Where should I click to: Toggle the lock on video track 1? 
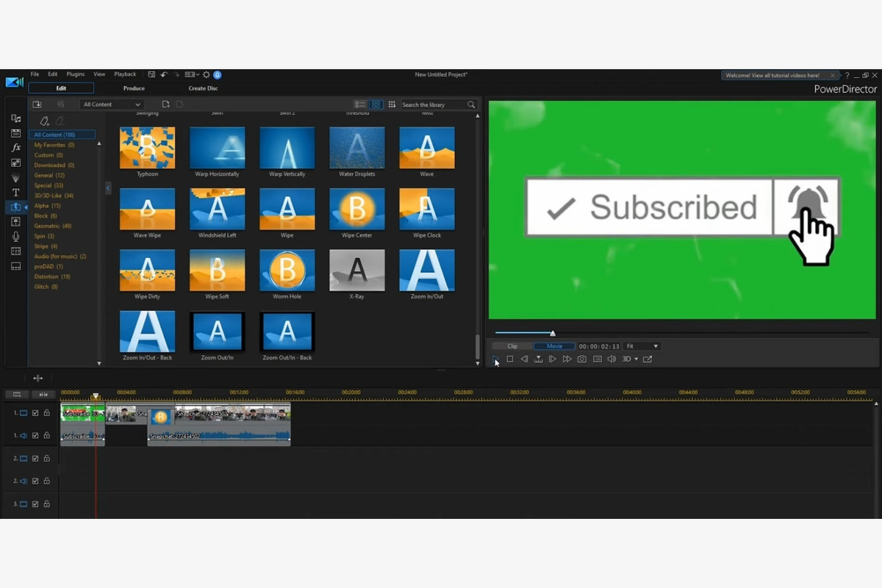pyautogui.click(x=46, y=412)
